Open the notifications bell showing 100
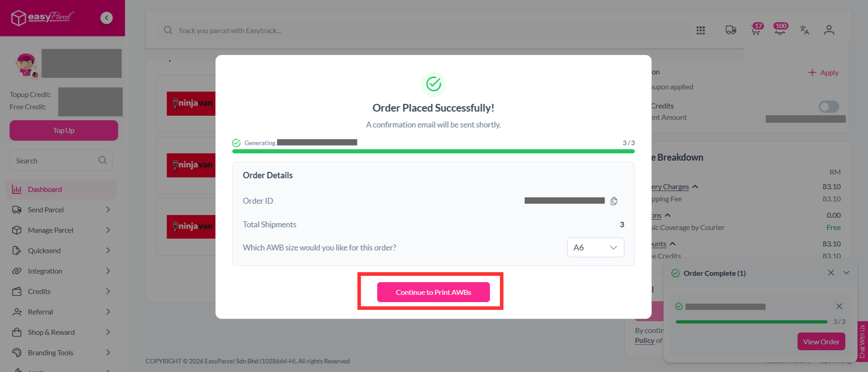 click(780, 29)
